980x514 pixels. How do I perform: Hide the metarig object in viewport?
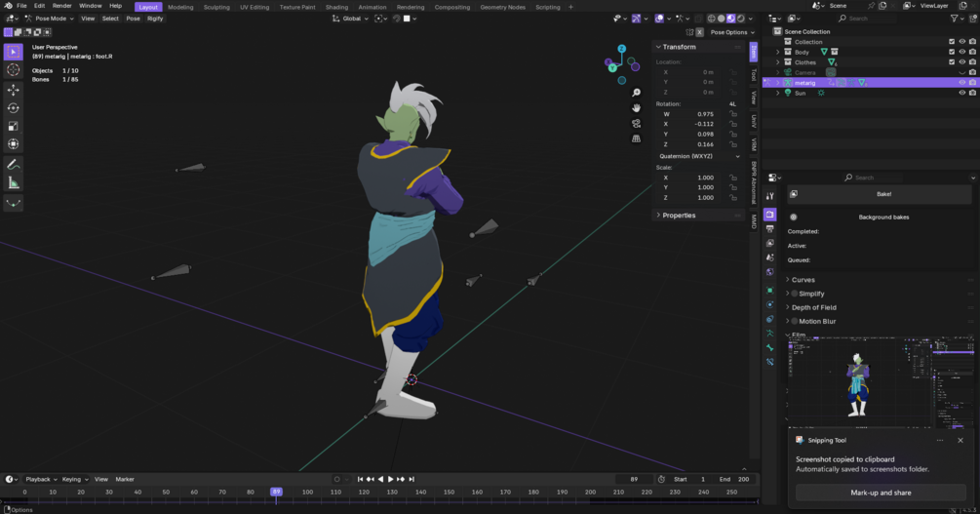pos(961,83)
